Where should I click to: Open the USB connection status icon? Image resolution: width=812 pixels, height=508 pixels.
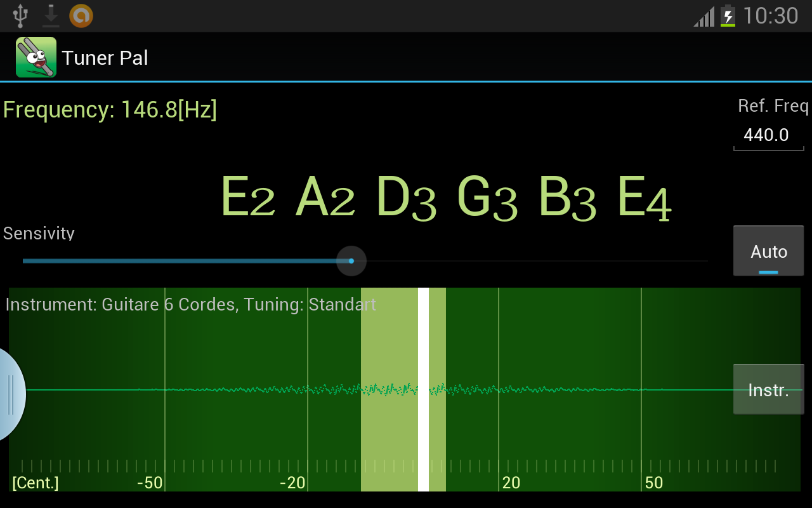pos(20,16)
